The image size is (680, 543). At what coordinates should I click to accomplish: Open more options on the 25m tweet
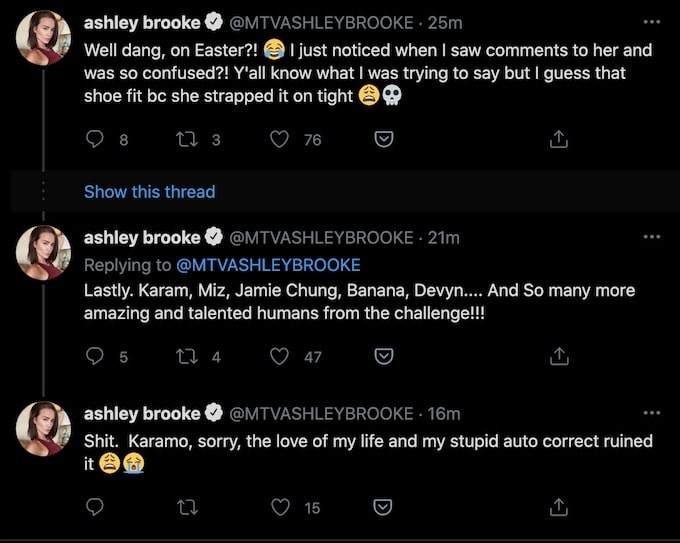651,20
